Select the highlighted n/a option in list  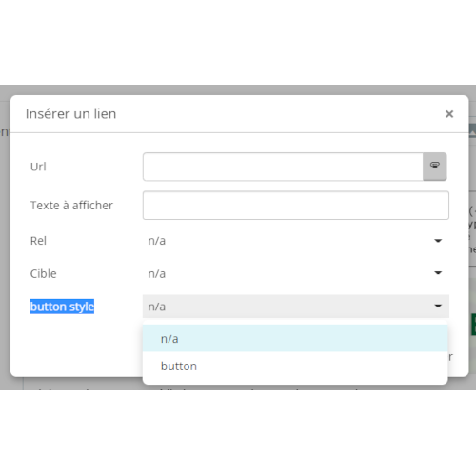point(295,339)
